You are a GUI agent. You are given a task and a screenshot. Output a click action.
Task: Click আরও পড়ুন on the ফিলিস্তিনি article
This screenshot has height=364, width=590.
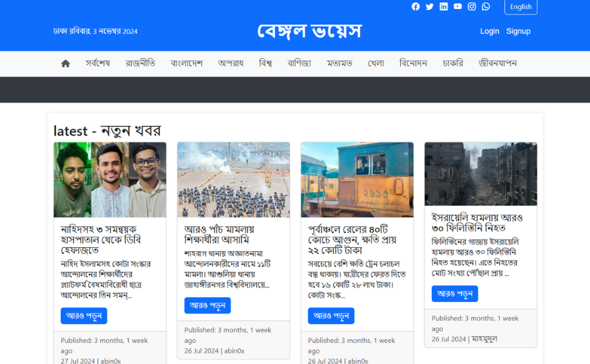click(455, 293)
